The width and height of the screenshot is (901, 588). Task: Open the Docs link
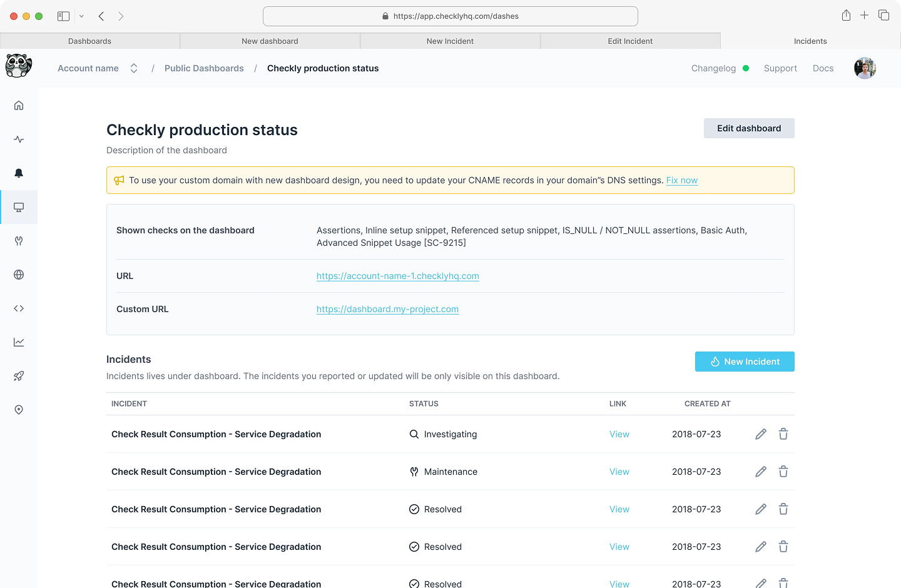823,68
